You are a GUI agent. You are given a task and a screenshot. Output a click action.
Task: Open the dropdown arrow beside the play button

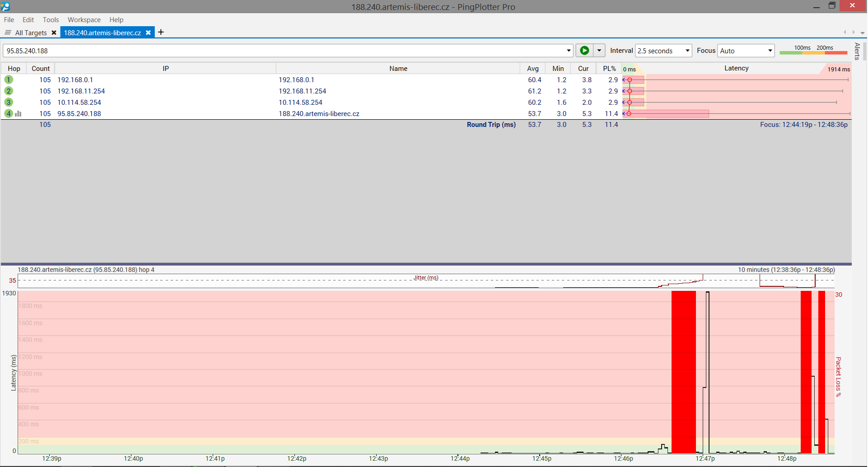pos(599,51)
